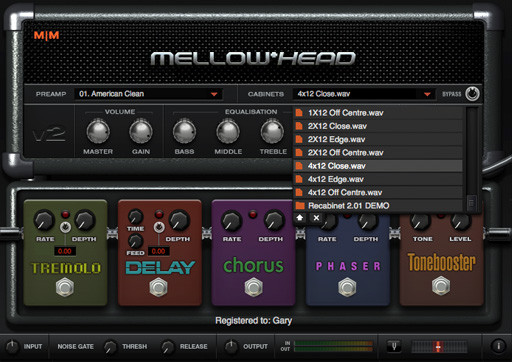Viewport: 512px width, 362px height.
Task: Click the file icon beside 4x12 Edge.wav
Action: pyautogui.click(x=299, y=179)
